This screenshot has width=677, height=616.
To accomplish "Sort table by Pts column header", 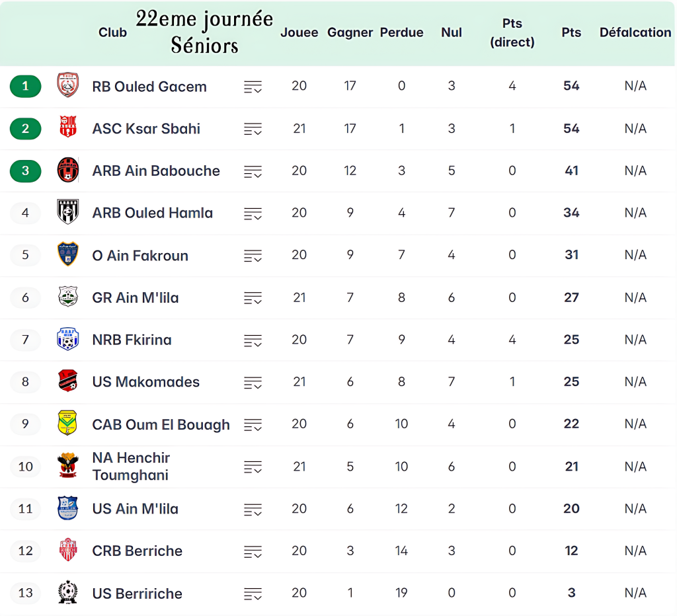I will click(571, 32).
